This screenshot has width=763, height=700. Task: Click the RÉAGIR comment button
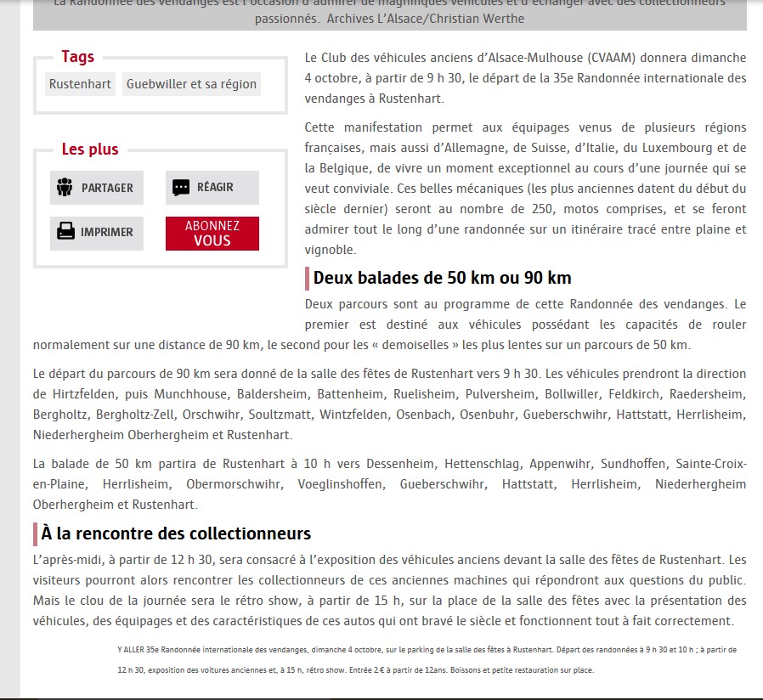click(x=212, y=188)
